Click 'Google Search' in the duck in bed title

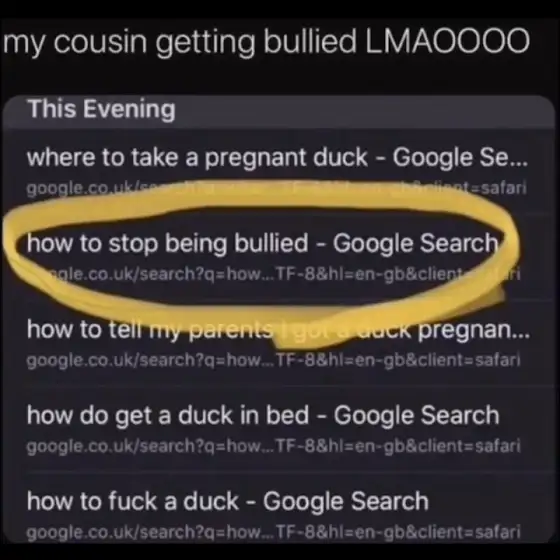(416, 415)
